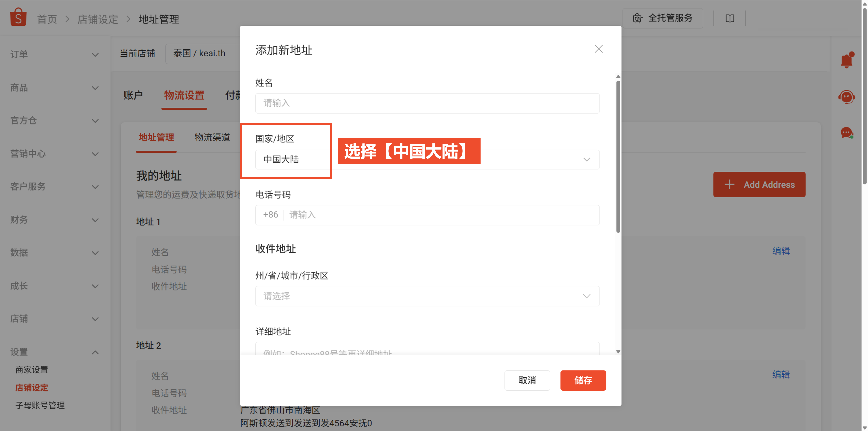Screen dimensions: 868x431
Task: Open 子母账号管理 in the sidebar
Action: click(x=40, y=405)
